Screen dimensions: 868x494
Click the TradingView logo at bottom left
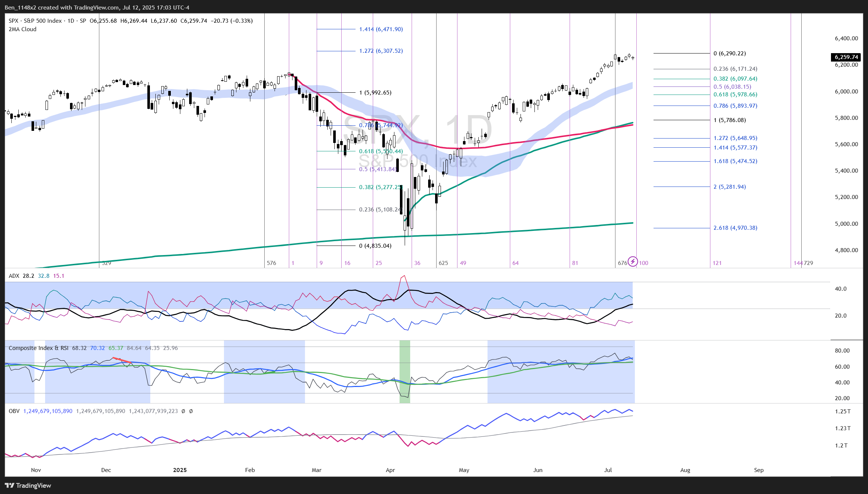28,486
